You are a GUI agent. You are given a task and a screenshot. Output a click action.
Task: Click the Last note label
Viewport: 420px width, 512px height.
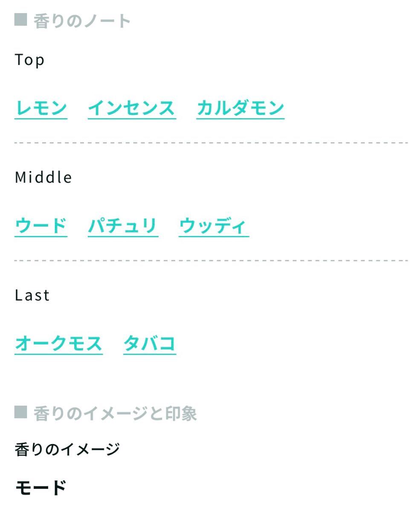32,295
